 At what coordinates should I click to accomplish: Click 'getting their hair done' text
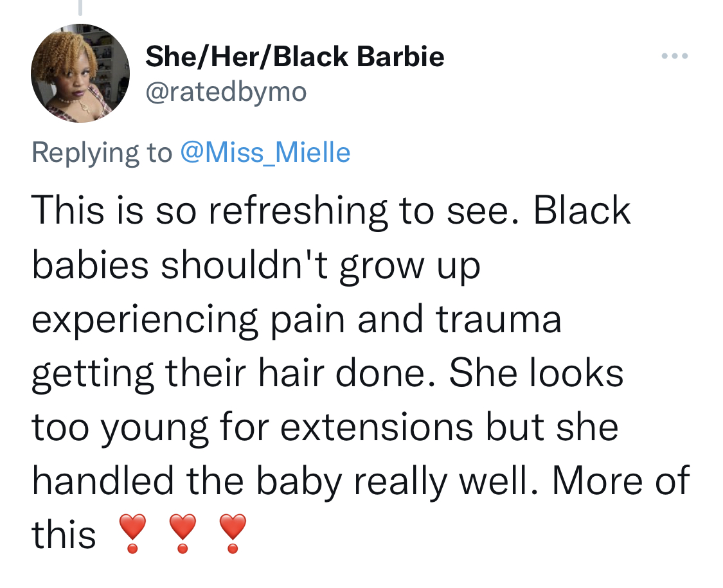click(x=229, y=374)
